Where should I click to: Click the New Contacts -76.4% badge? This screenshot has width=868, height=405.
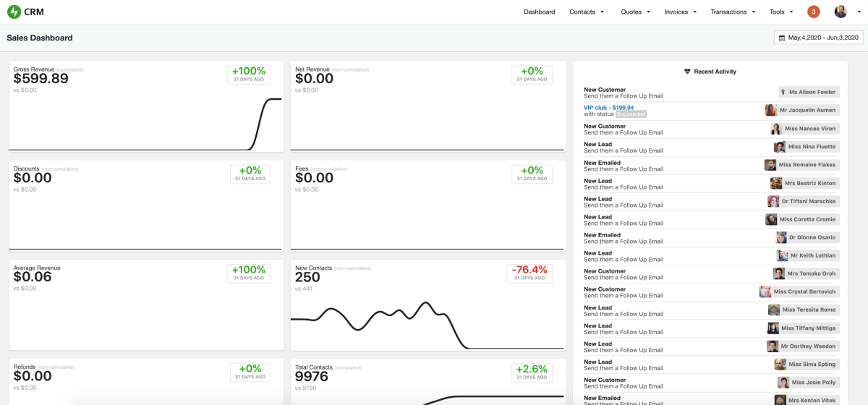529,272
